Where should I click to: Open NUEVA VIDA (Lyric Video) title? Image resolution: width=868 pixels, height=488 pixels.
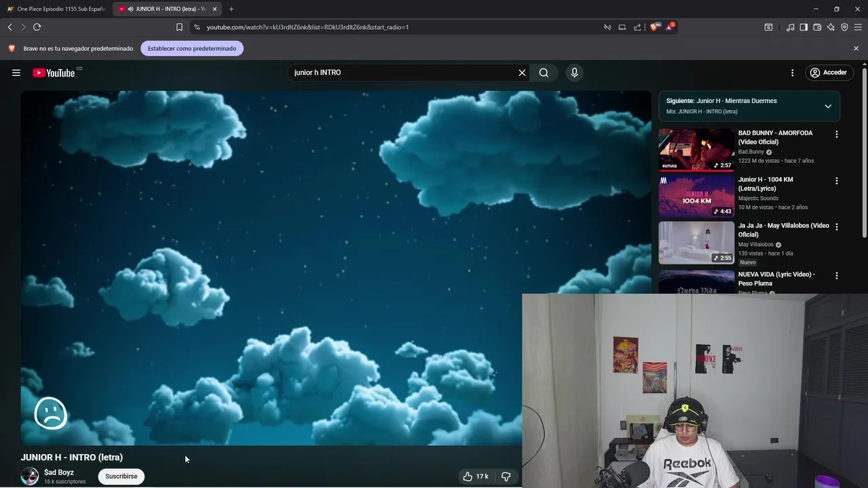(776, 279)
